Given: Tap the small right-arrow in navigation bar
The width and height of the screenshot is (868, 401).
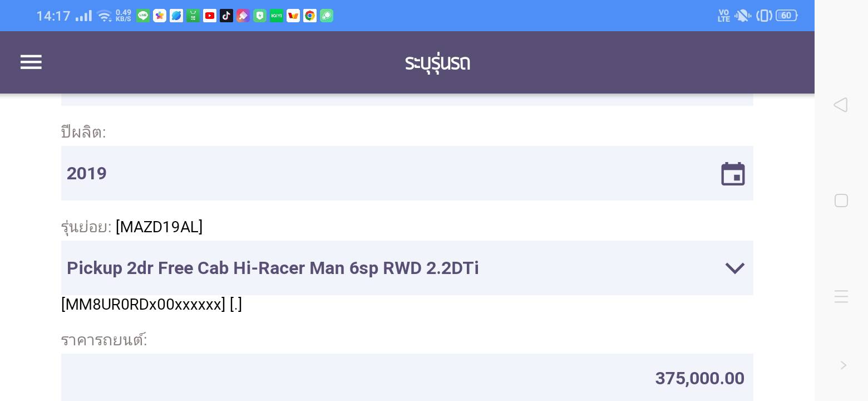Looking at the screenshot, I should 844,365.
